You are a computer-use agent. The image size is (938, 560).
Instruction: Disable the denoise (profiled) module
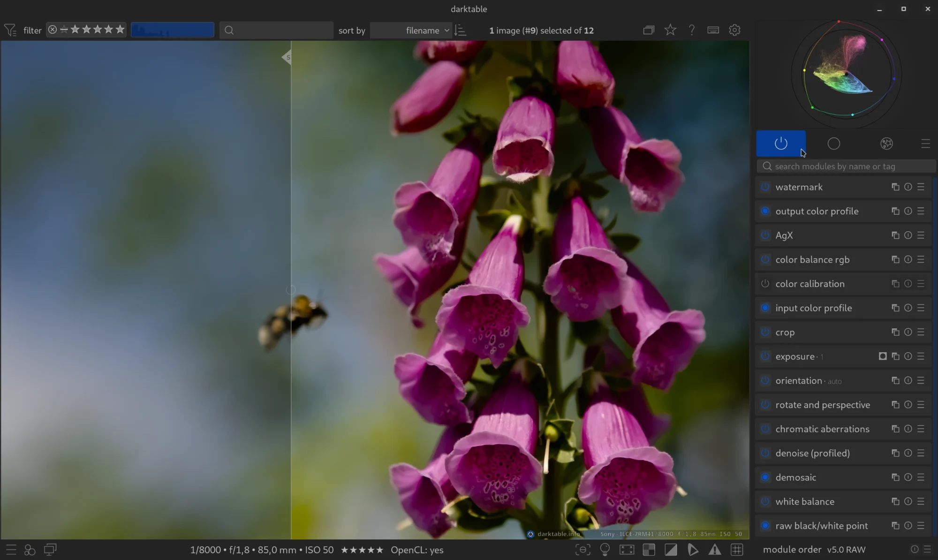(x=765, y=453)
